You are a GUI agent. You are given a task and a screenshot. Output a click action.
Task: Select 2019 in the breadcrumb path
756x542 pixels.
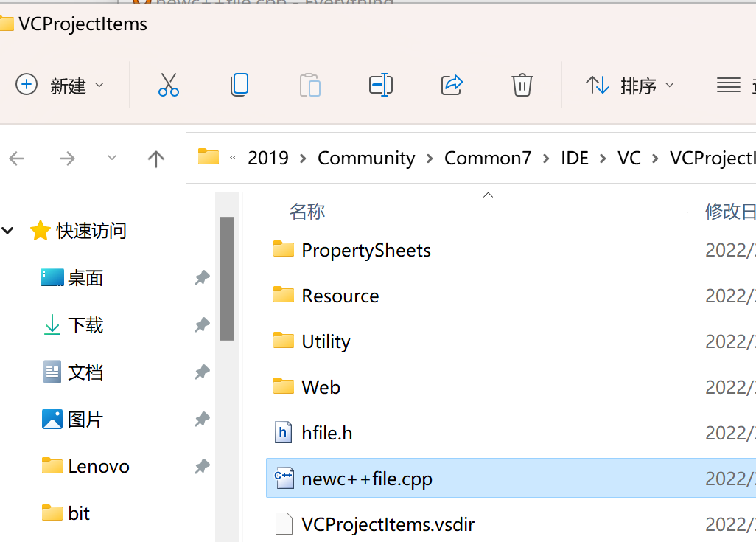(268, 159)
